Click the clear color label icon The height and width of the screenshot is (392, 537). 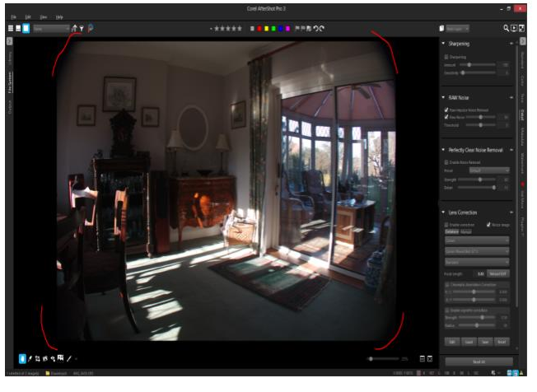click(x=252, y=29)
